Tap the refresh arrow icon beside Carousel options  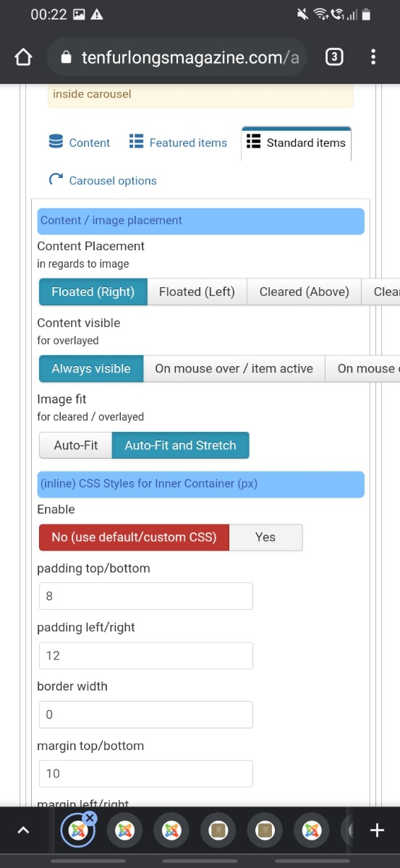[56, 179]
